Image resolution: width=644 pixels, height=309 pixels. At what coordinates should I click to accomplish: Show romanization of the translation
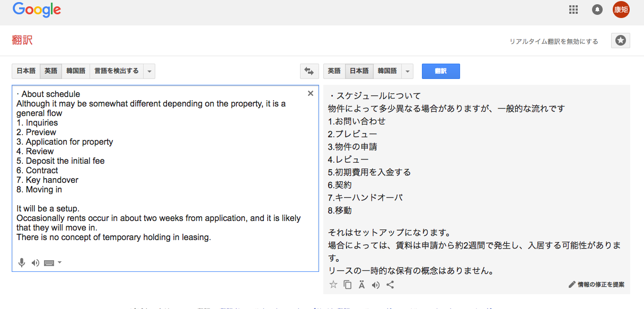point(361,285)
